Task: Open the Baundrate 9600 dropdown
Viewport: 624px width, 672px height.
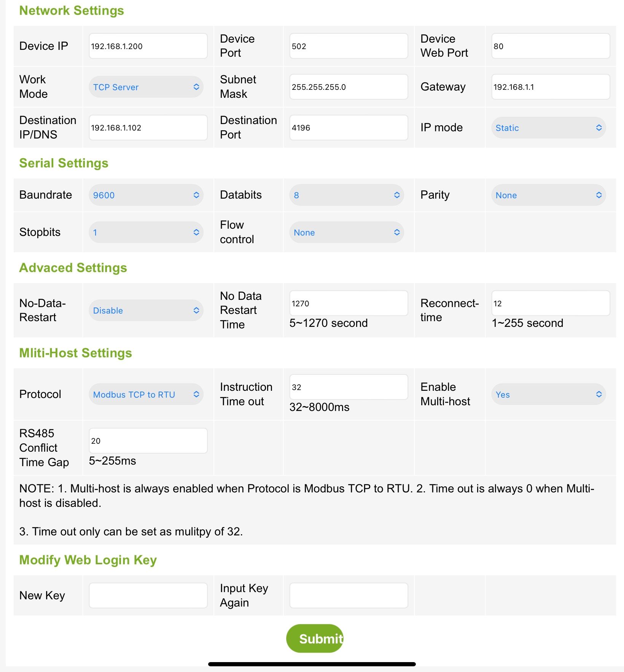Action: [146, 195]
